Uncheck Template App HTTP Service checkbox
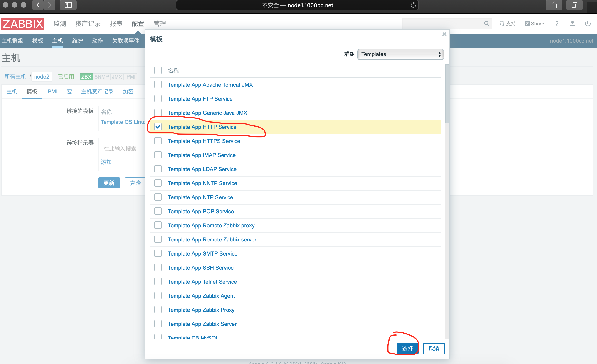This screenshot has height=364, width=597. (x=158, y=127)
